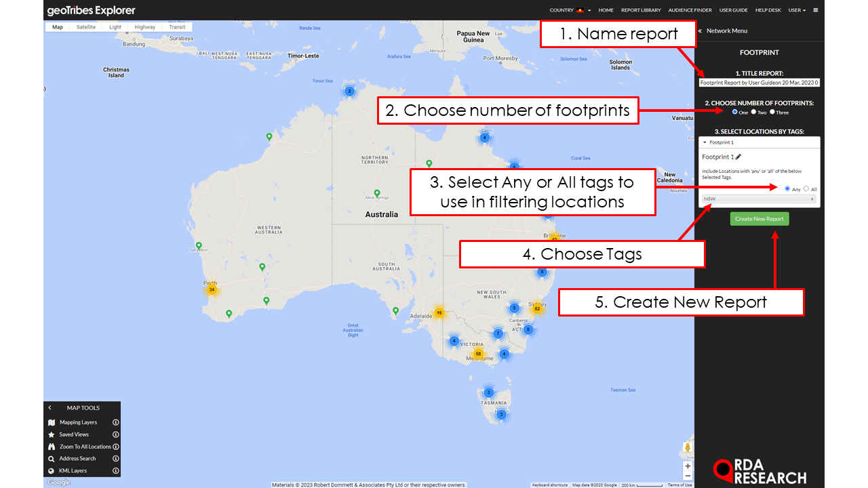Screen dimensions: 868x488
Task: Switch to the Map view tab
Action: point(58,27)
